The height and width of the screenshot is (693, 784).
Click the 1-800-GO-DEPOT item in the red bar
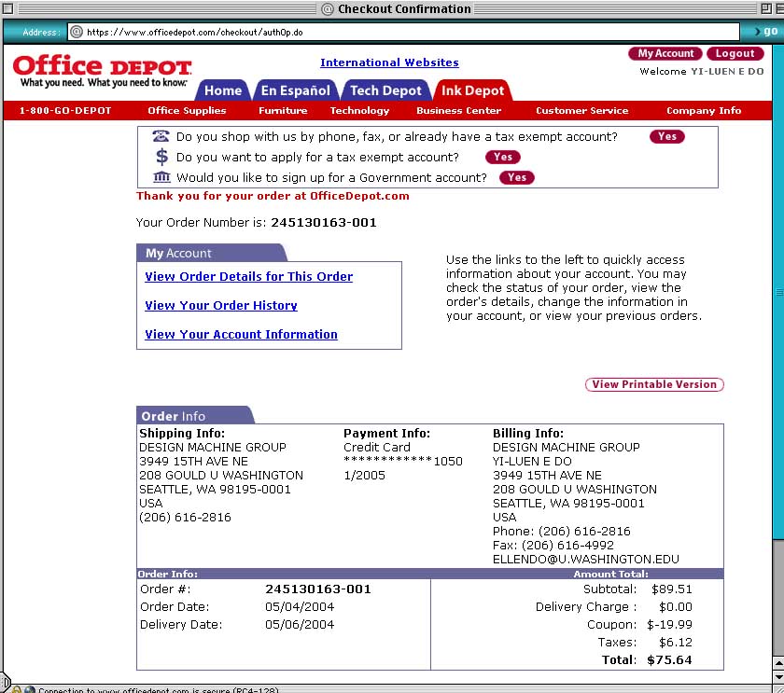coord(65,110)
